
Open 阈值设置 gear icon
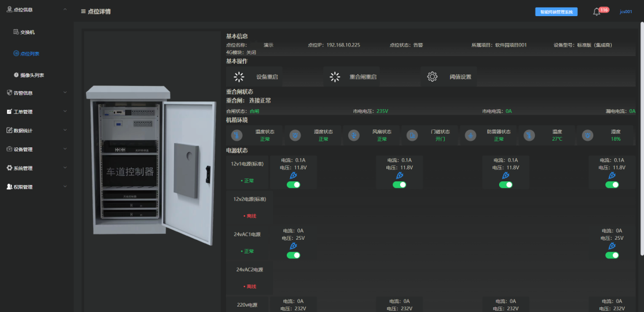pos(432,77)
